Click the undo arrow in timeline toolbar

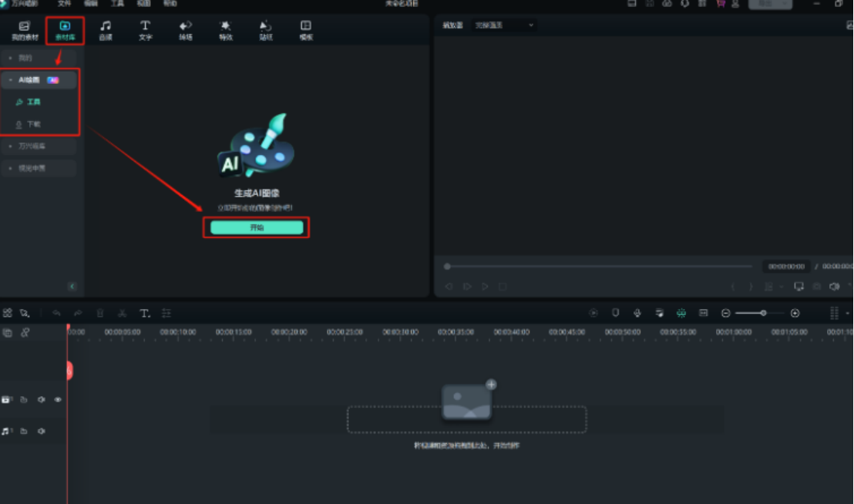point(56,313)
